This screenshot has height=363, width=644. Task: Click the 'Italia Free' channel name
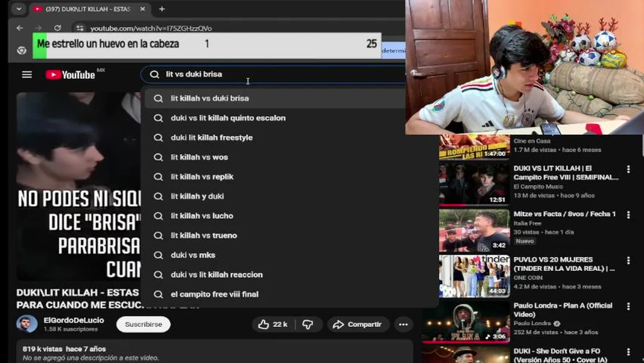(x=527, y=223)
